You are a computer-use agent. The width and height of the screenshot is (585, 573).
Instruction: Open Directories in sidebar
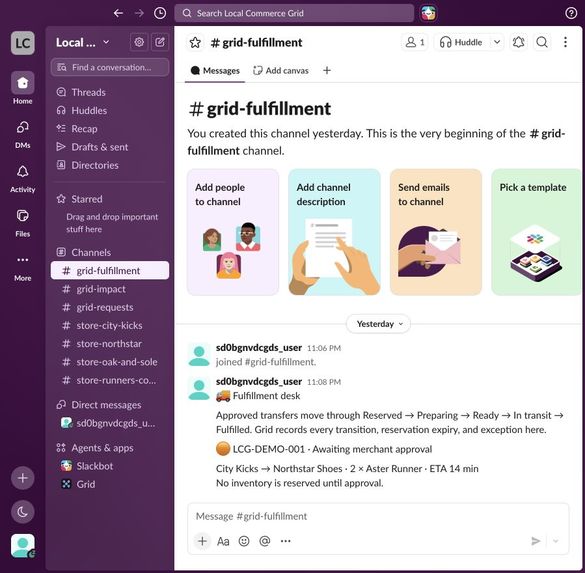coord(110,165)
